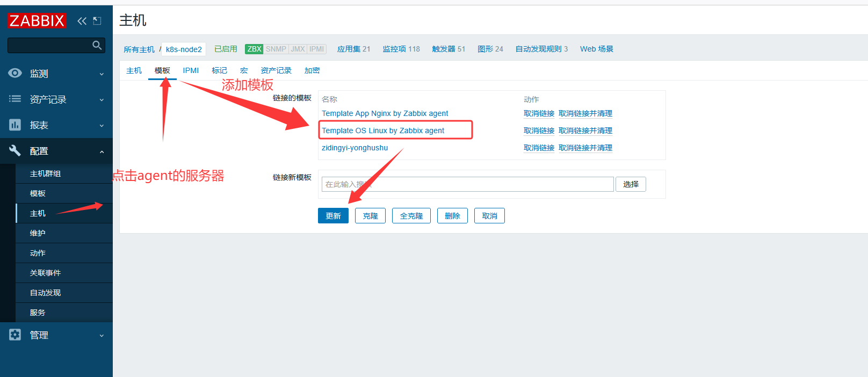Open Template OS Linux by Zabbix agent
This screenshot has height=377, width=868.
(383, 130)
